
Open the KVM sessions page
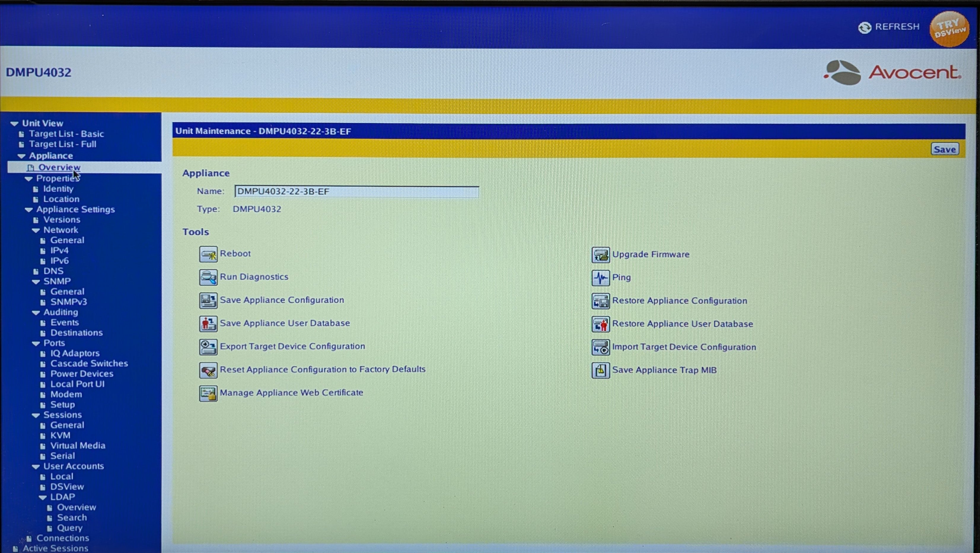pyautogui.click(x=60, y=435)
